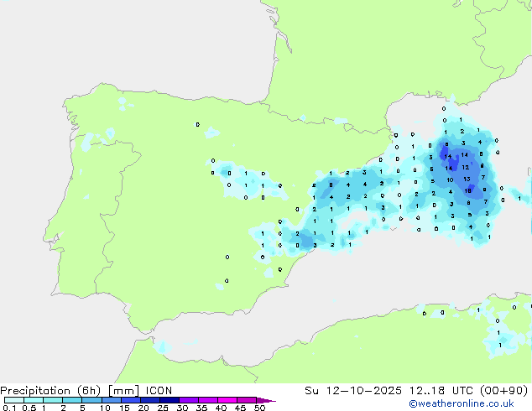Screen dimensions: 532x411
Task: Click the legend label 30
Action: point(182,408)
